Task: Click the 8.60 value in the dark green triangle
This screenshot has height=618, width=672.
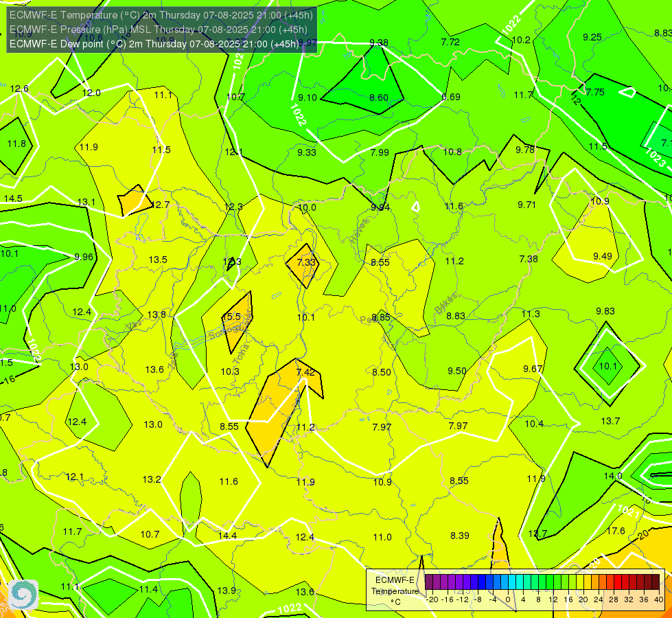Action: (x=379, y=98)
